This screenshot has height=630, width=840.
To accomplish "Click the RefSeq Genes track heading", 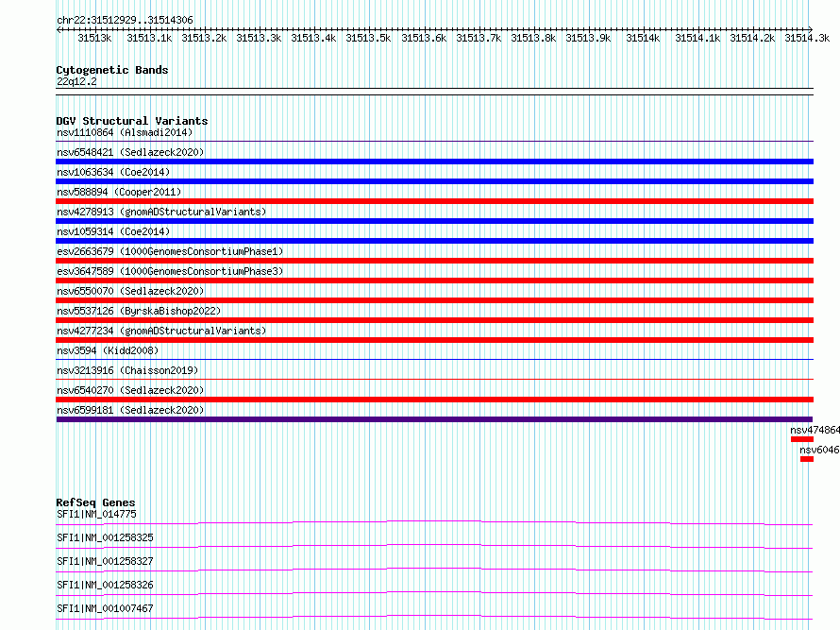I will 95,502.
